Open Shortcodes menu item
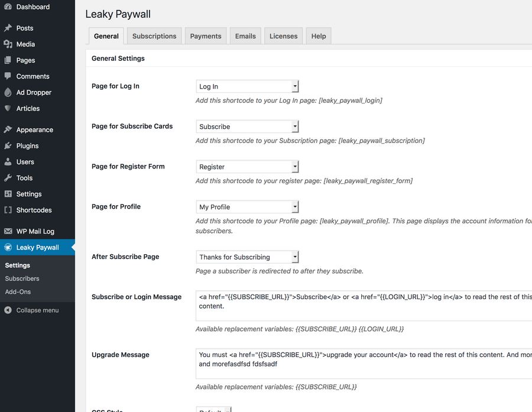This screenshot has width=532, height=412. (x=37, y=210)
